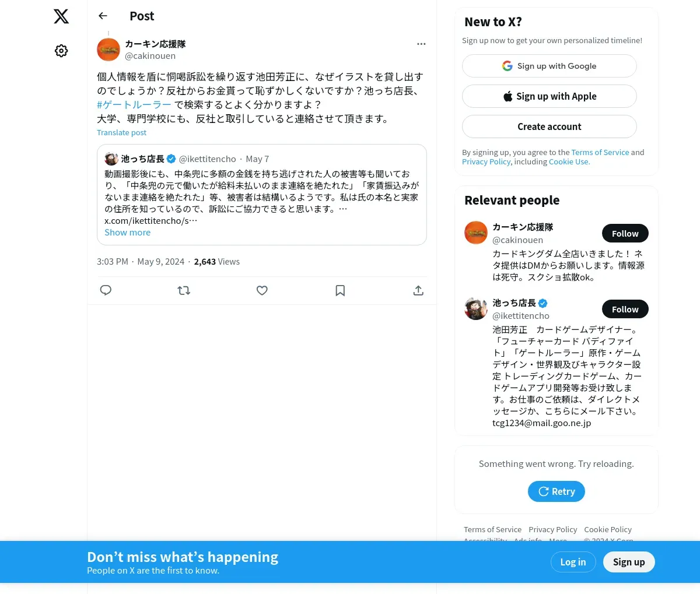Click the reply speech bubble icon

[106, 290]
